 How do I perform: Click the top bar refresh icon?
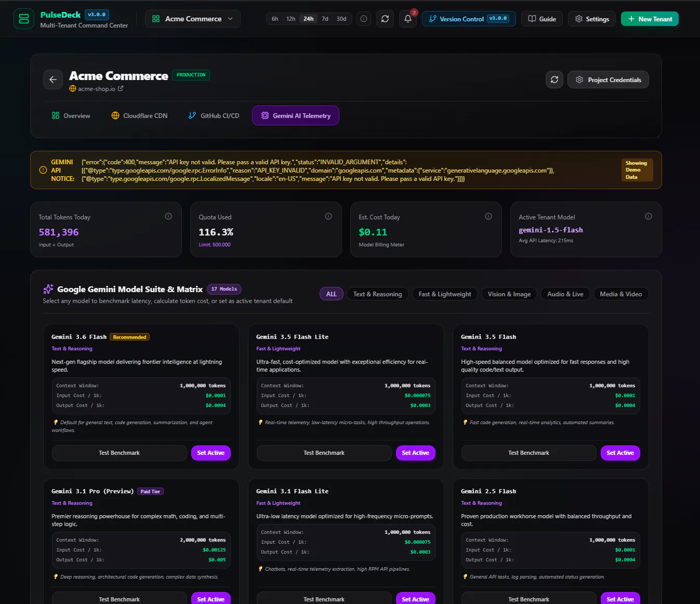[385, 19]
